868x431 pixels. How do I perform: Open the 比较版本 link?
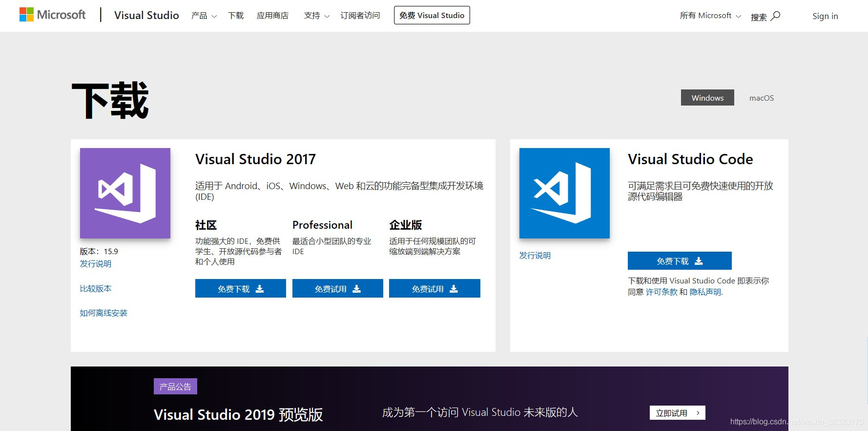point(96,289)
